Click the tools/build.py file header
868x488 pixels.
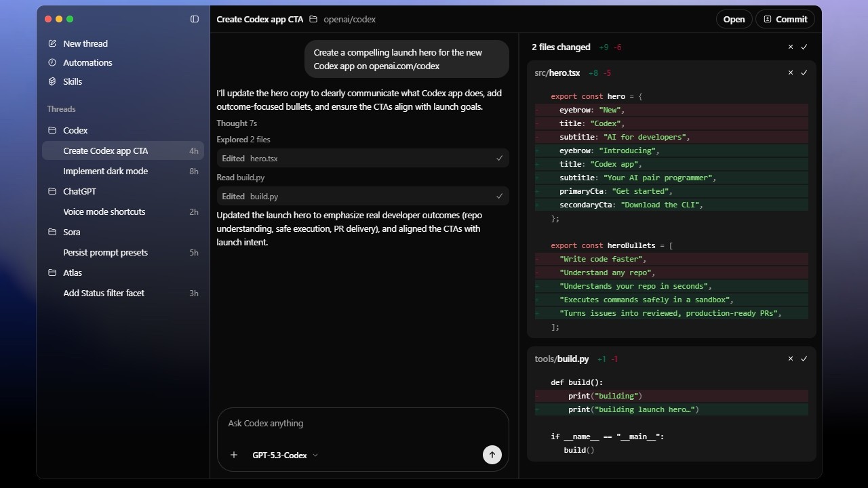click(x=561, y=359)
